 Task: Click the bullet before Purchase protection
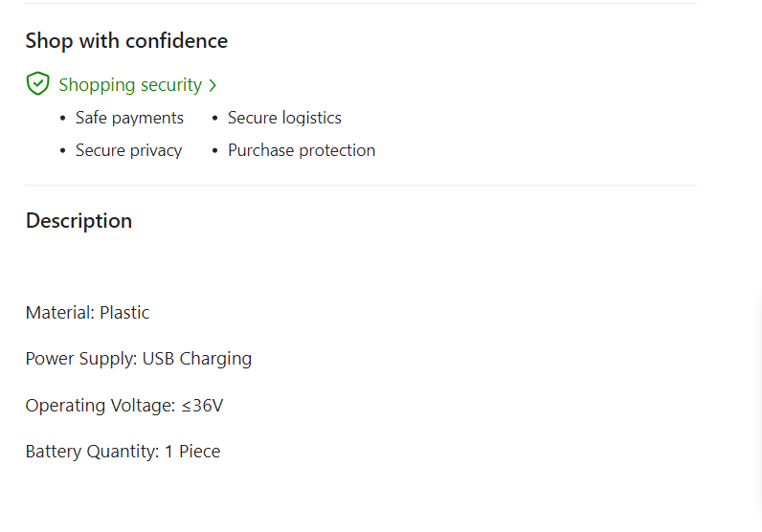(214, 151)
